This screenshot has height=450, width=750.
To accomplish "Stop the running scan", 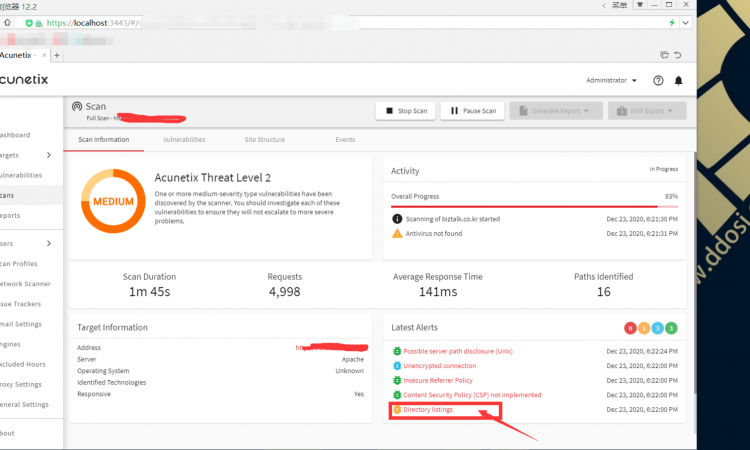I will [406, 111].
